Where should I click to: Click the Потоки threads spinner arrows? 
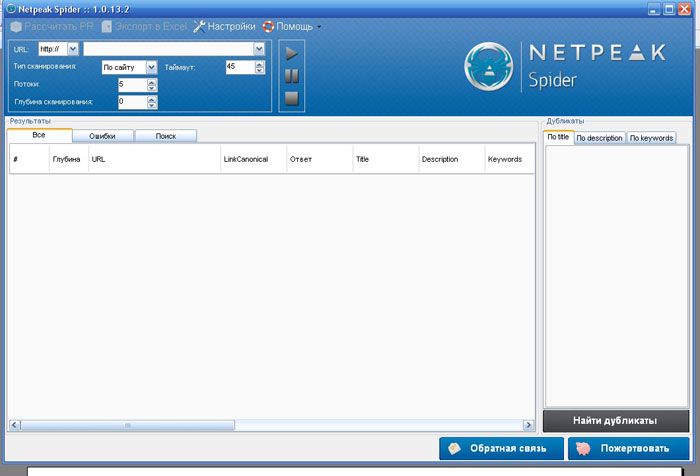(152, 84)
